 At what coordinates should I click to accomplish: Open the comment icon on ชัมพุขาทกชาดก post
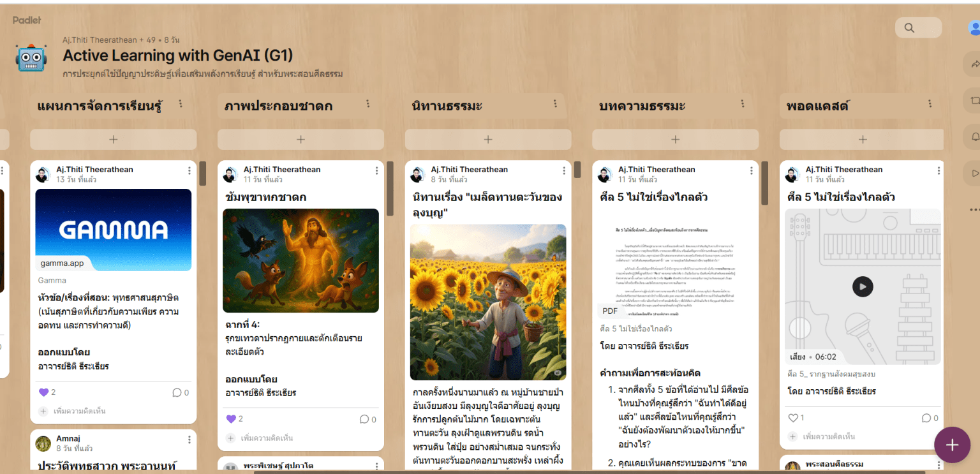tap(364, 419)
